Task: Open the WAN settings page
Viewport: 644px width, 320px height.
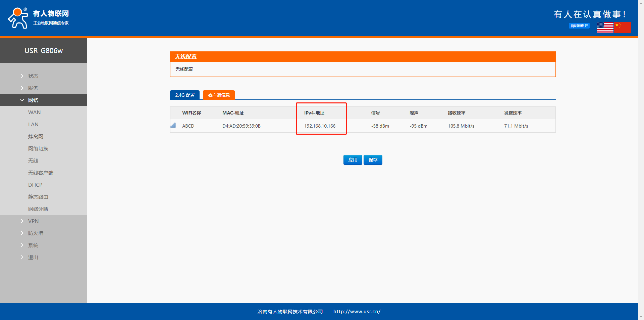Action: [34, 112]
